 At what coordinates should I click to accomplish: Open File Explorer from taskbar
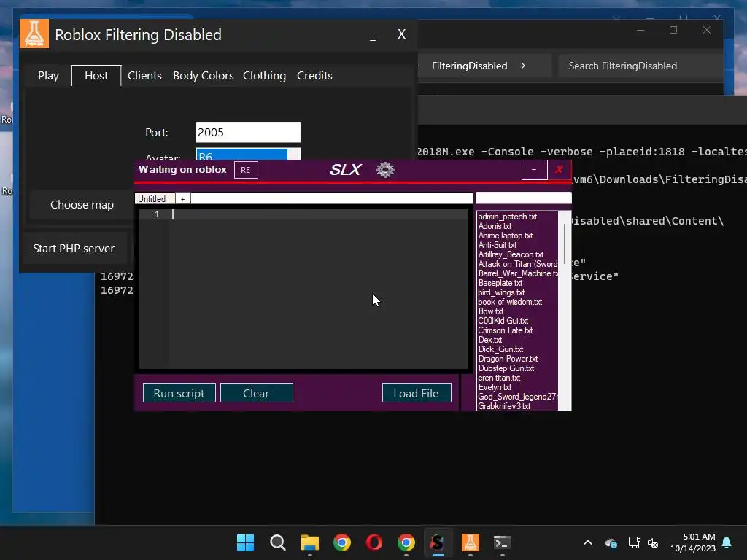[309, 542]
